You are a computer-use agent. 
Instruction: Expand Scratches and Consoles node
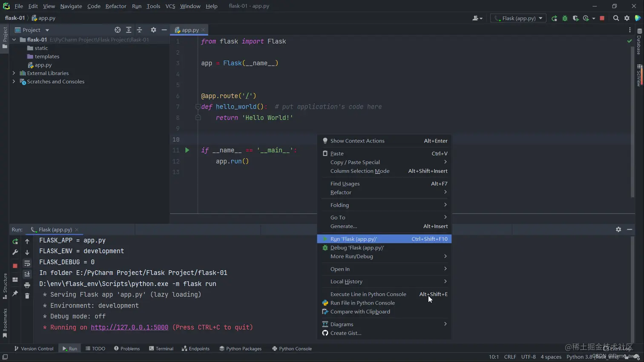coord(14,82)
